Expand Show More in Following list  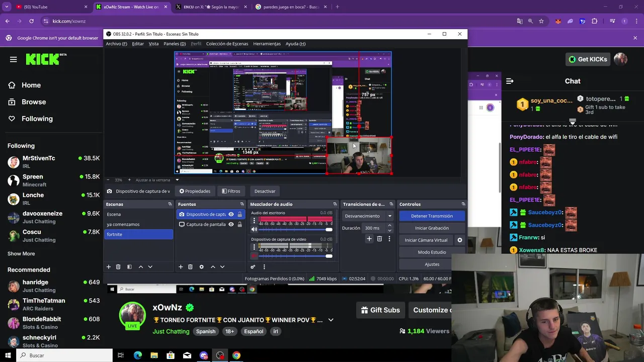click(x=21, y=253)
